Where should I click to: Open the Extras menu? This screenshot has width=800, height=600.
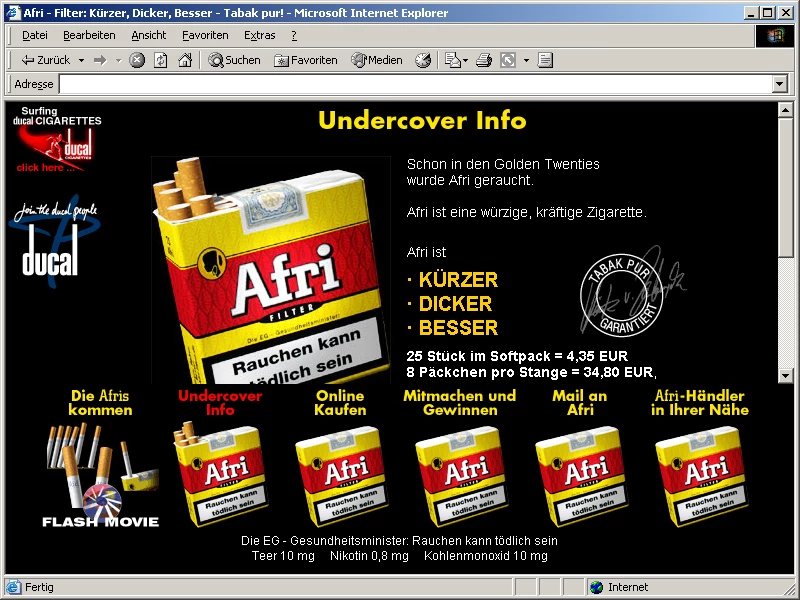(x=259, y=35)
